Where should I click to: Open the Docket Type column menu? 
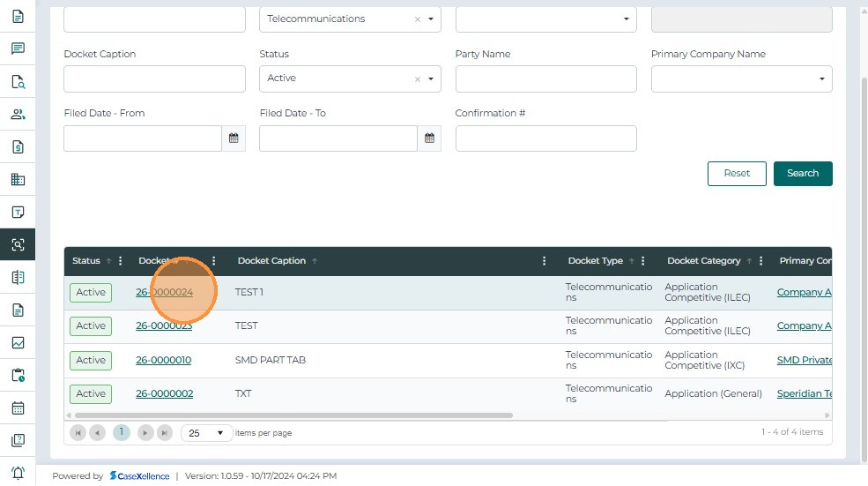pos(643,261)
